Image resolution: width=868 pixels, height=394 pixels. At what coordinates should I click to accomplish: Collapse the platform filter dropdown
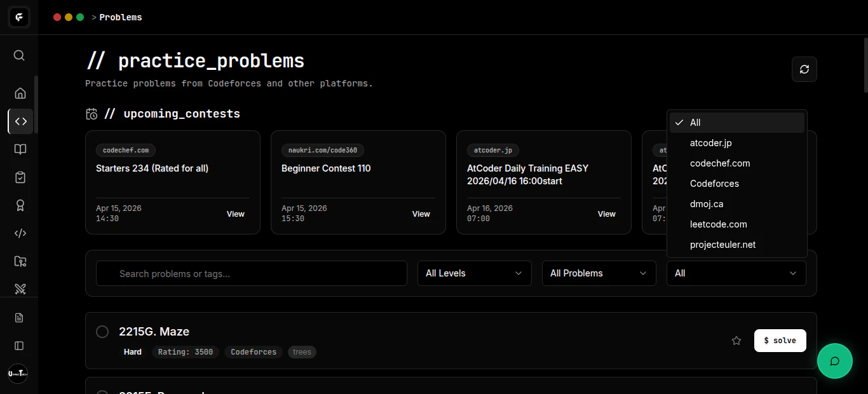[x=736, y=273]
